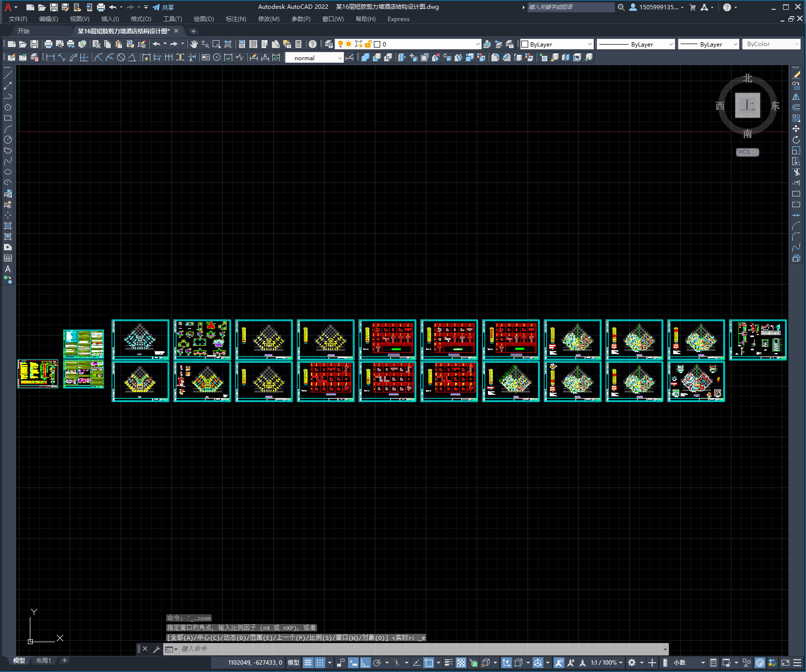
Task: Select the Table draw tool
Action: (x=8, y=258)
